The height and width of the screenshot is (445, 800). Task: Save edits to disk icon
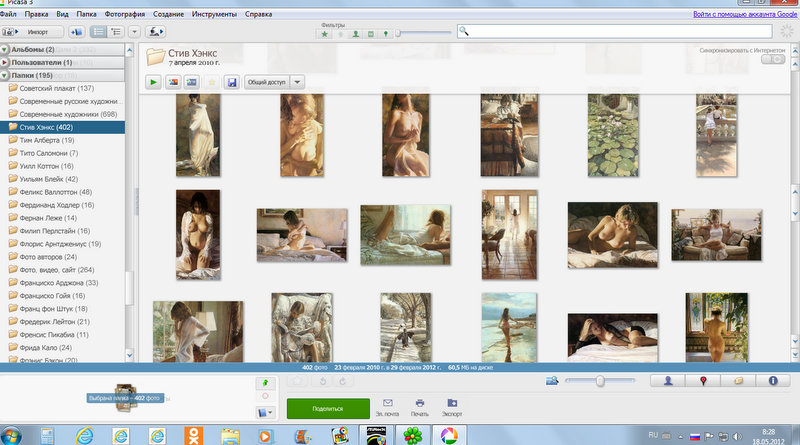232,82
